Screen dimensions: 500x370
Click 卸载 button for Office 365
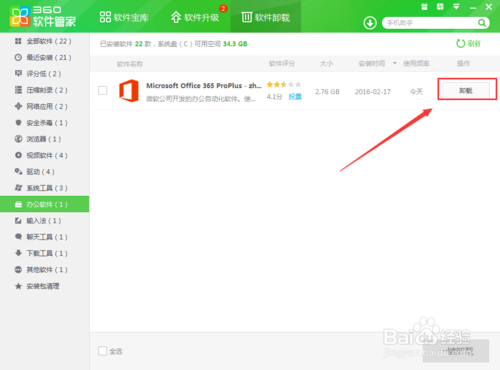point(466,90)
